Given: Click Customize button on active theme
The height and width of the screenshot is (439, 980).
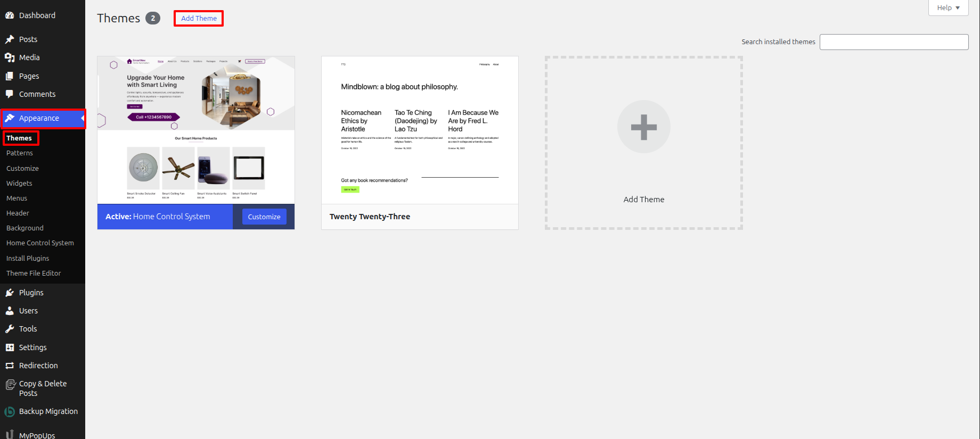Looking at the screenshot, I should point(264,217).
